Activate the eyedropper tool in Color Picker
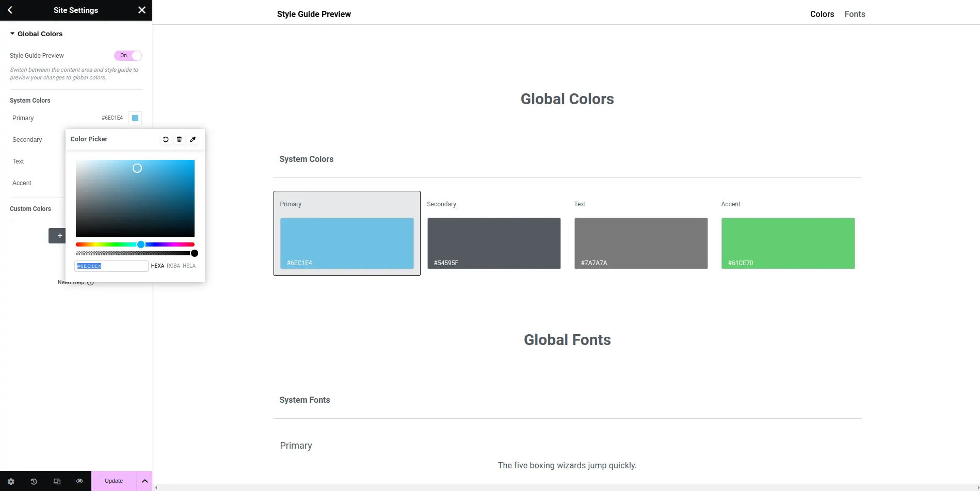Screen dimensions: 980x491 [193, 139]
